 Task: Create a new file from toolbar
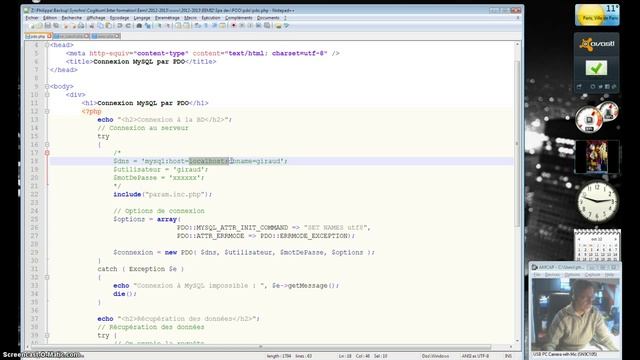tap(32, 26)
